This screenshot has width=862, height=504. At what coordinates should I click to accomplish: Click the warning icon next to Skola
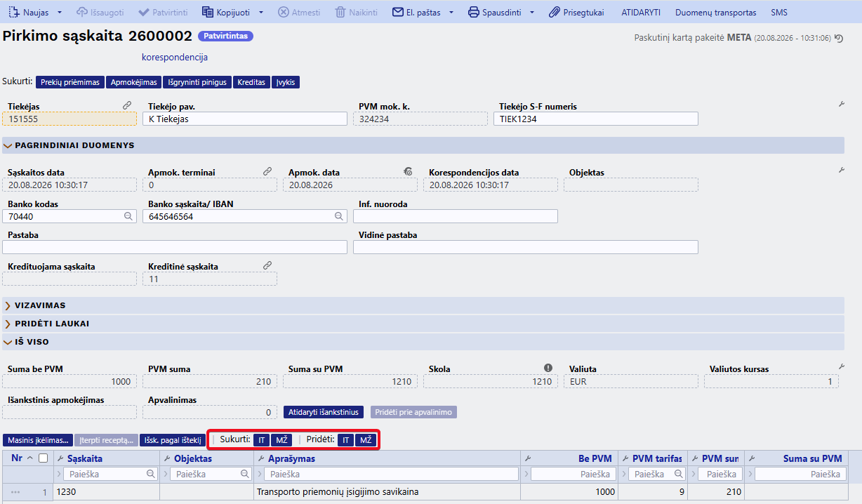[548, 368]
